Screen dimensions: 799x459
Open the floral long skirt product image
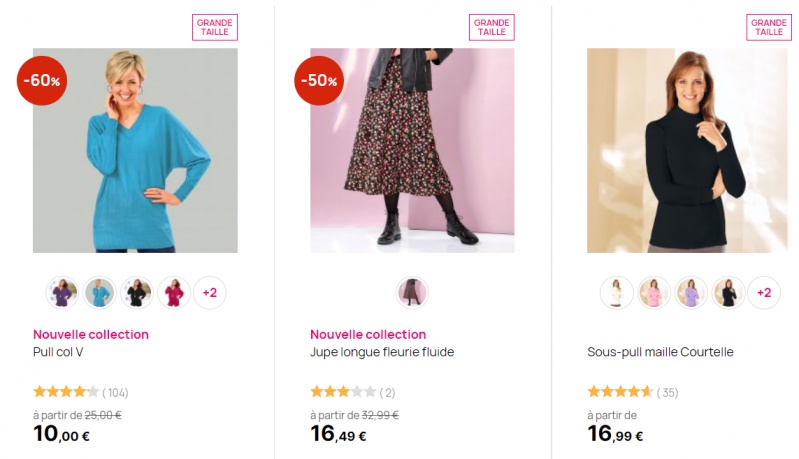412,150
